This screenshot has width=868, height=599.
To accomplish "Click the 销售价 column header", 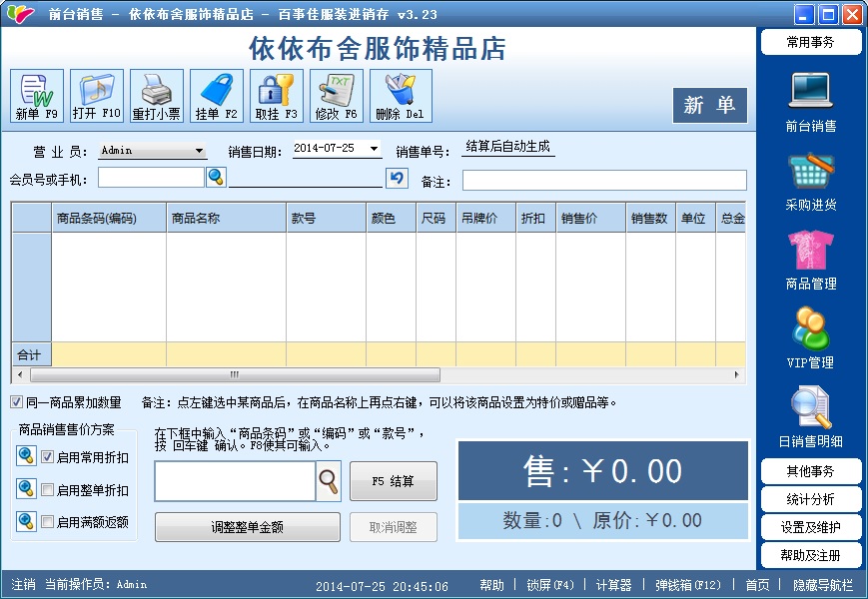I will (x=590, y=218).
